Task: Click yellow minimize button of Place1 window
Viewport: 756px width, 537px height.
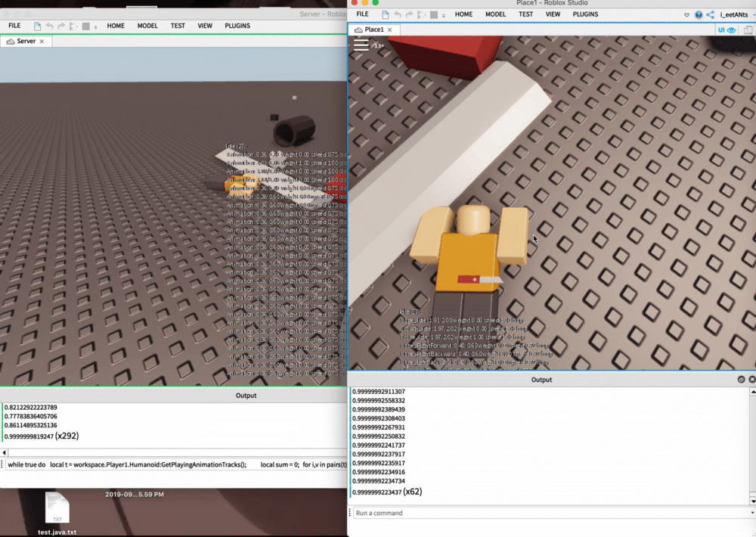Action: [x=365, y=2]
